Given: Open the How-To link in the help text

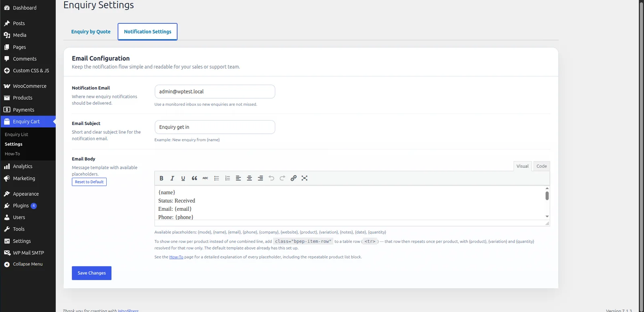Looking at the screenshot, I should [x=176, y=257].
